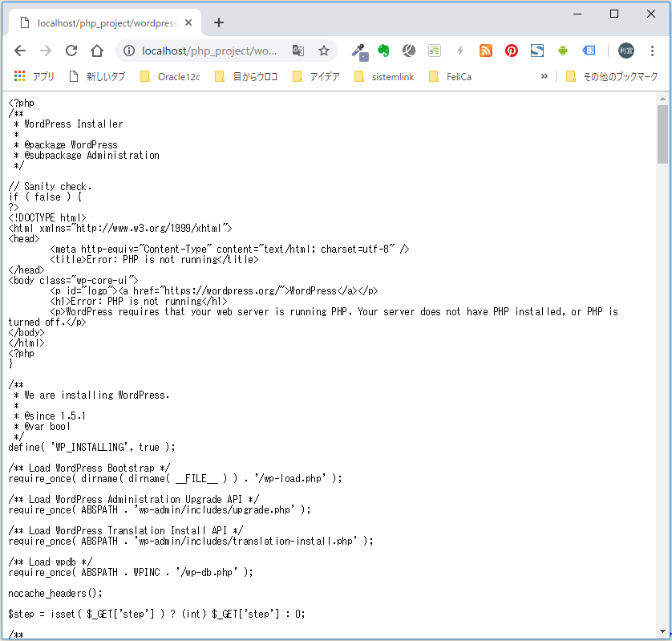
Task: Open the FeliCa bookmark folder
Action: [x=450, y=77]
